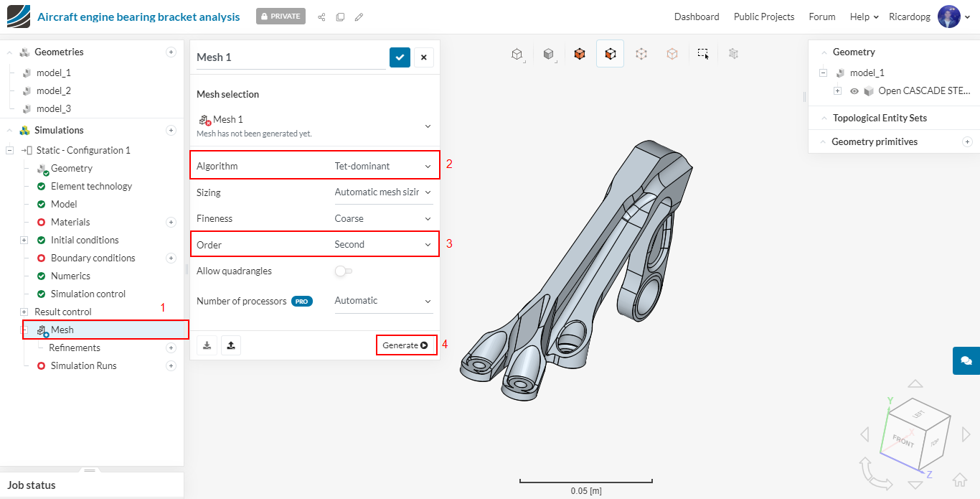
Task: Select Boundary conditions in the simulation tree
Action: [x=93, y=258]
